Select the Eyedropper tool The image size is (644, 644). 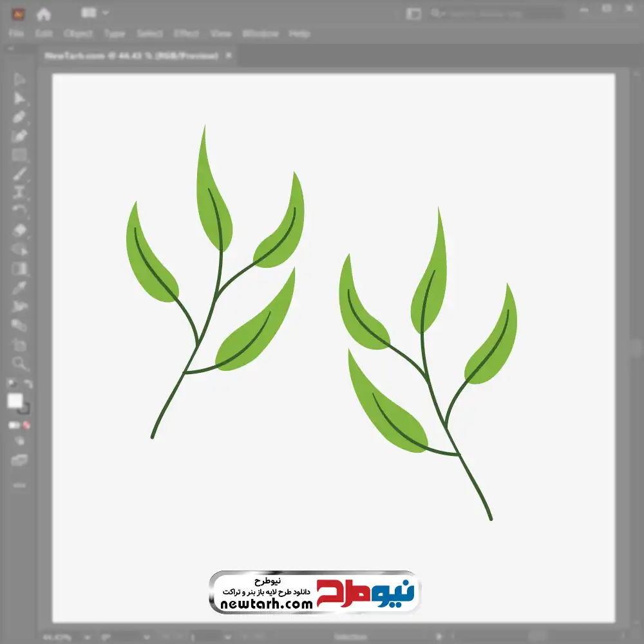click(x=19, y=287)
